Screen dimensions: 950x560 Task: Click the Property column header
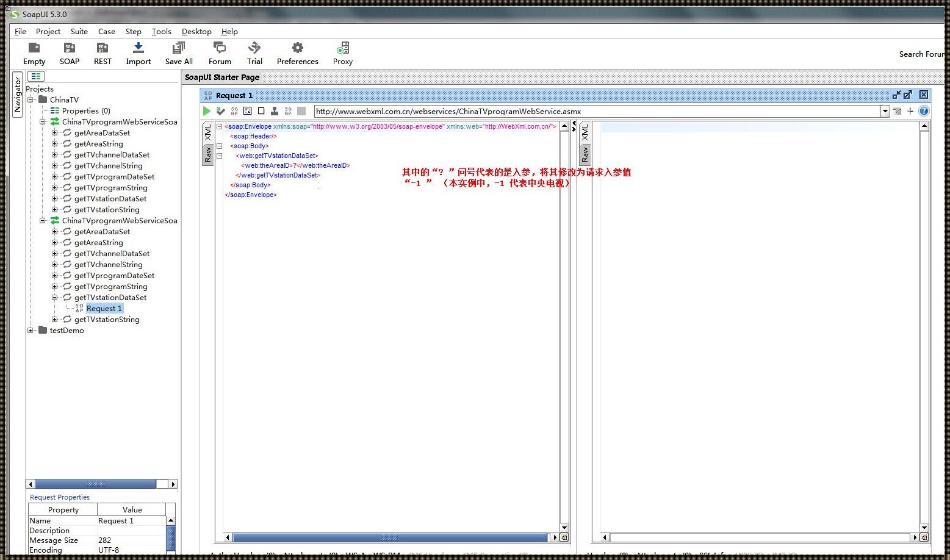point(63,509)
